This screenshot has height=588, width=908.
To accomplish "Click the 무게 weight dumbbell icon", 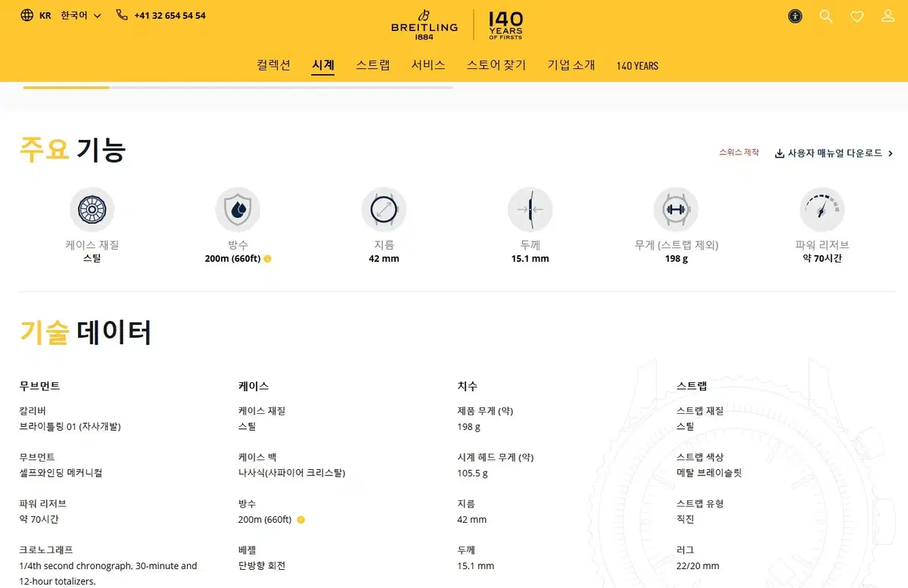I will [676, 210].
